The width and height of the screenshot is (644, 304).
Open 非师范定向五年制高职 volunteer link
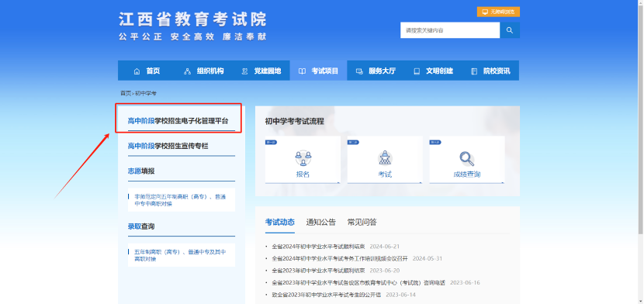pyautogui.click(x=181, y=200)
